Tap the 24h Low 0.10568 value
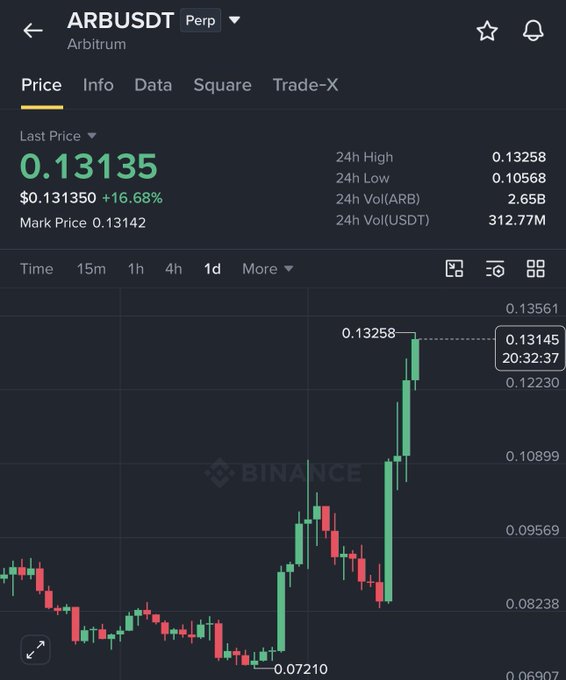 click(519, 178)
